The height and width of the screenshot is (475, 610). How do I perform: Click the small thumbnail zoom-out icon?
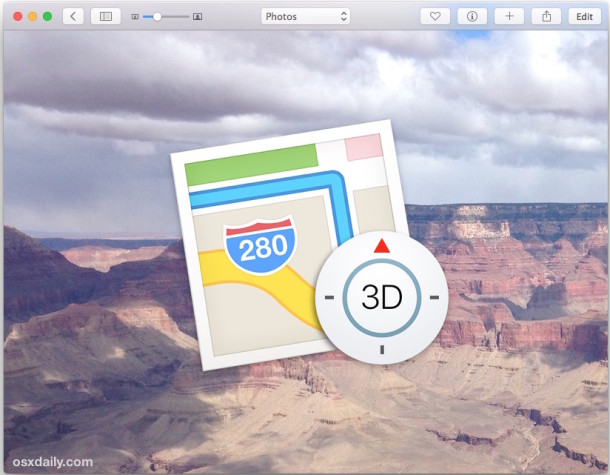click(135, 17)
